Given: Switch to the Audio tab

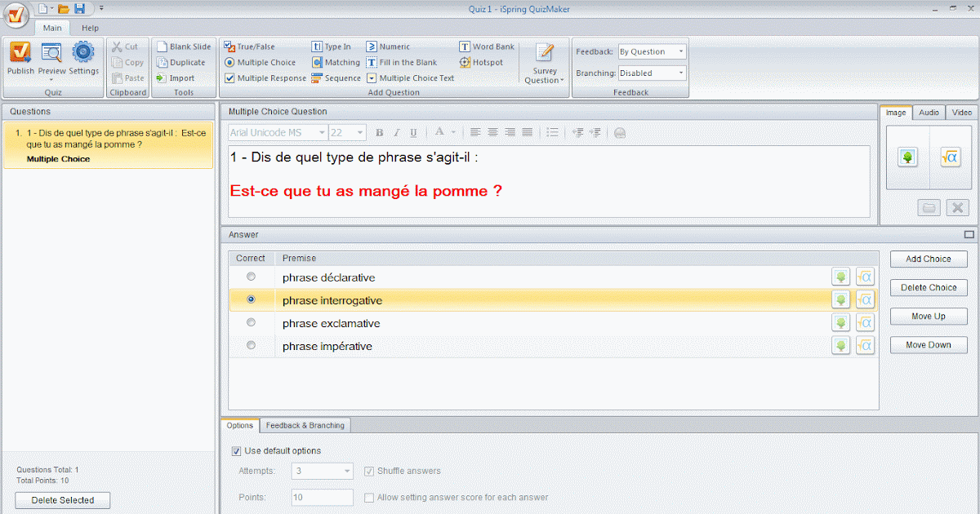Looking at the screenshot, I should coord(929,113).
